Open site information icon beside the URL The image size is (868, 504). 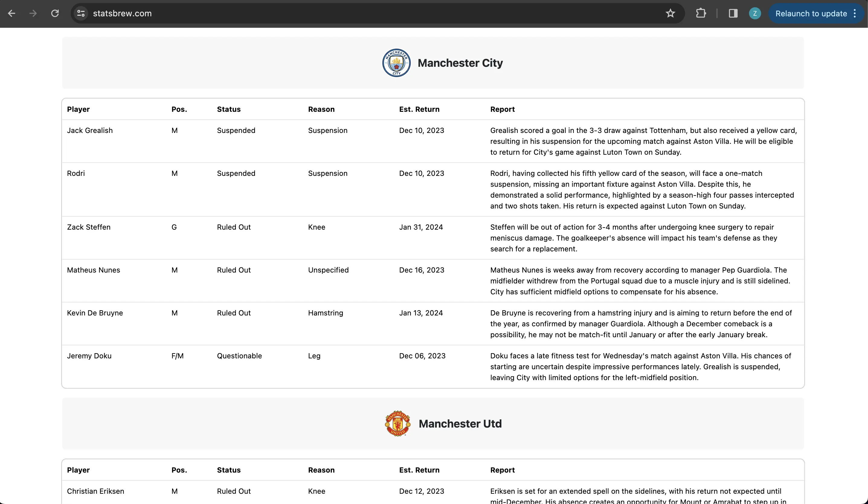[x=81, y=13]
